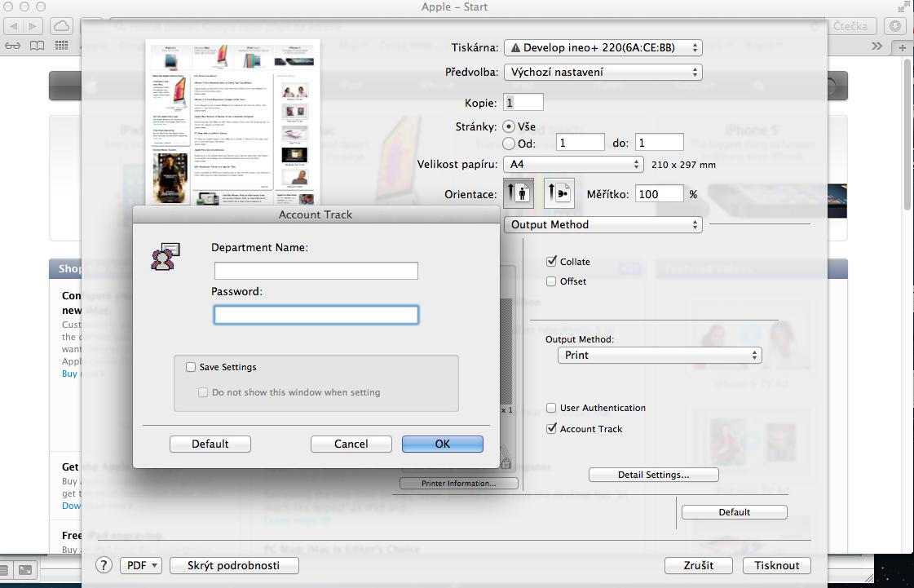Open Velikost papíru A4 dropdown
The height and width of the screenshot is (588, 914).
pyautogui.click(x=573, y=165)
